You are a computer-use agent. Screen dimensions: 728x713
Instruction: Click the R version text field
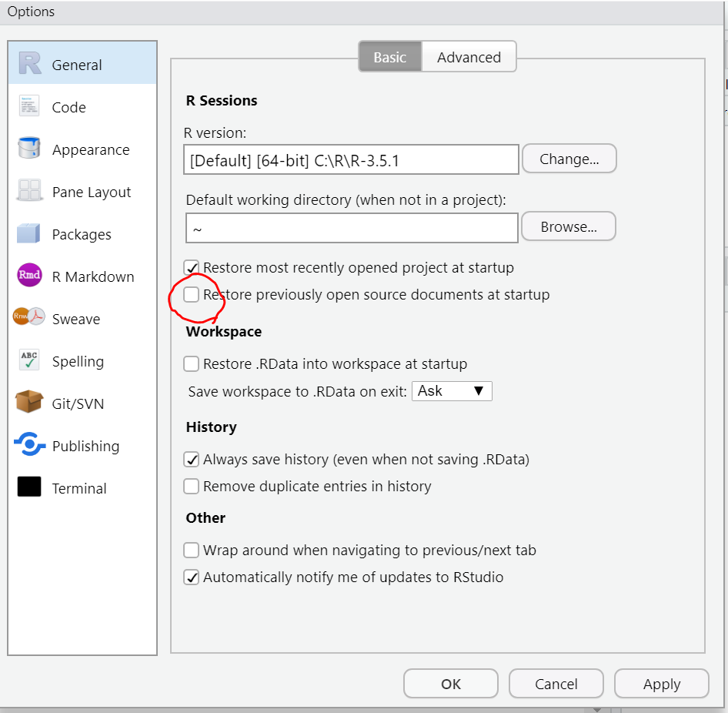coord(352,160)
